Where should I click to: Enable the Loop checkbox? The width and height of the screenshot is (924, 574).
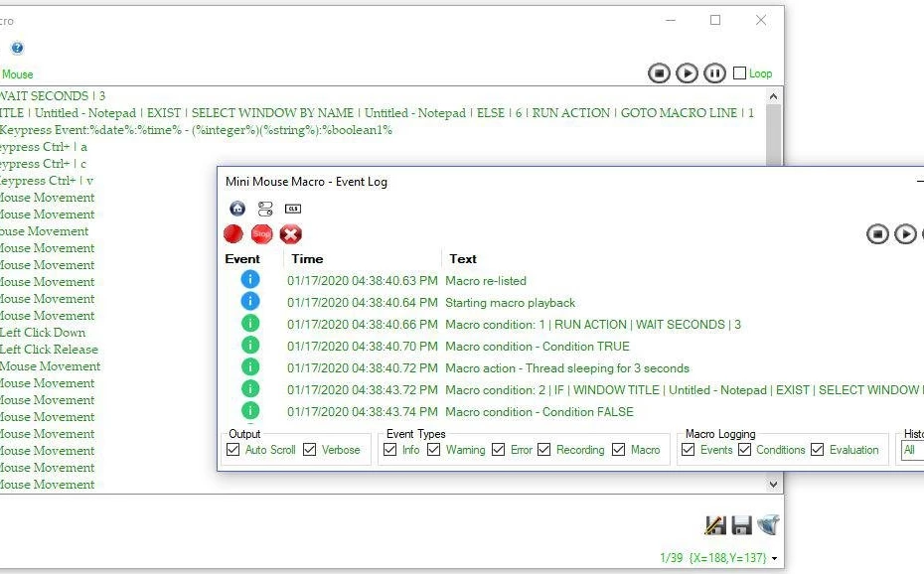point(739,72)
